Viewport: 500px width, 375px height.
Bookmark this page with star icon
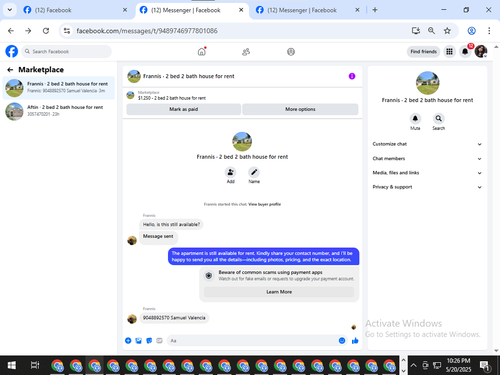[x=447, y=31]
